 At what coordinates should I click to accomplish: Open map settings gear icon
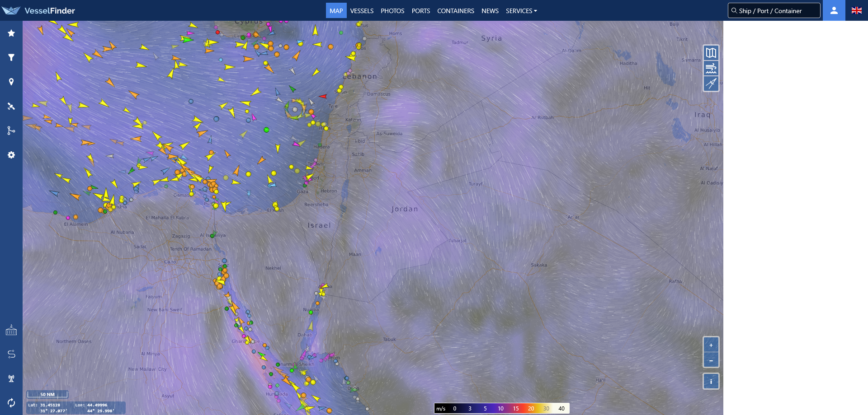[x=11, y=155]
